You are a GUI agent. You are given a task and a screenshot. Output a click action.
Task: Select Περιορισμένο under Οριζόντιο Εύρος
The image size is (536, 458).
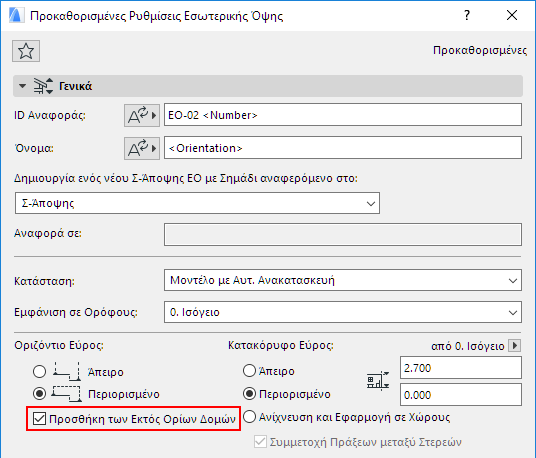[x=40, y=394]
